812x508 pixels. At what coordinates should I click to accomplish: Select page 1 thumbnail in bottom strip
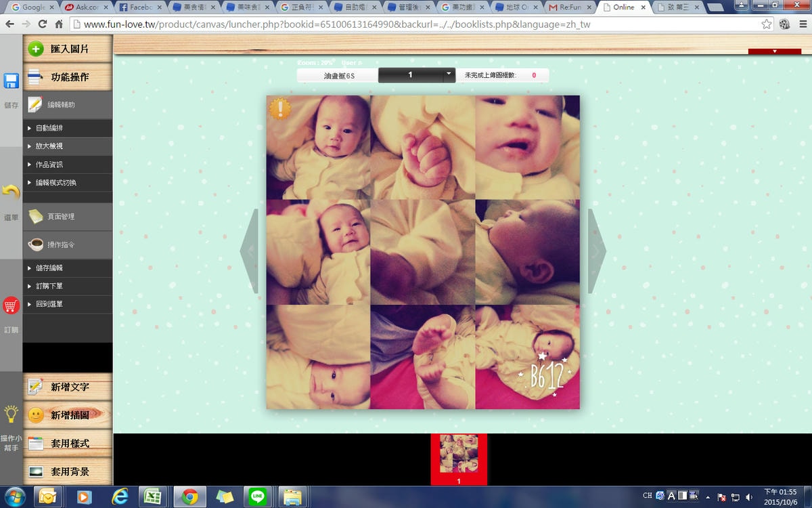459,459
